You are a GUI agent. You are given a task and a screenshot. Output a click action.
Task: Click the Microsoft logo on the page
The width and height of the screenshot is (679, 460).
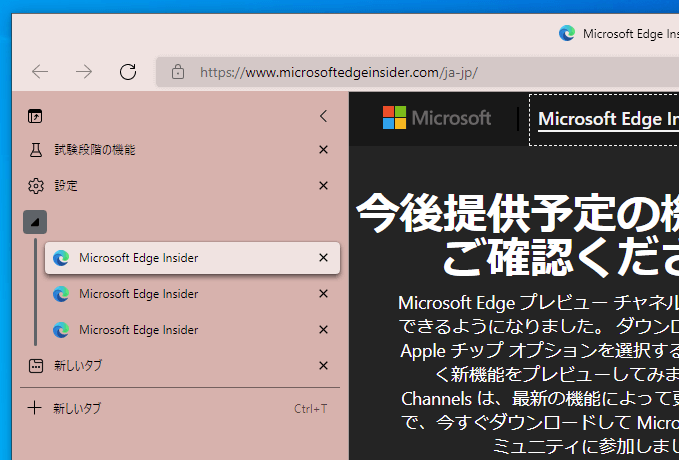pos(436,118)
